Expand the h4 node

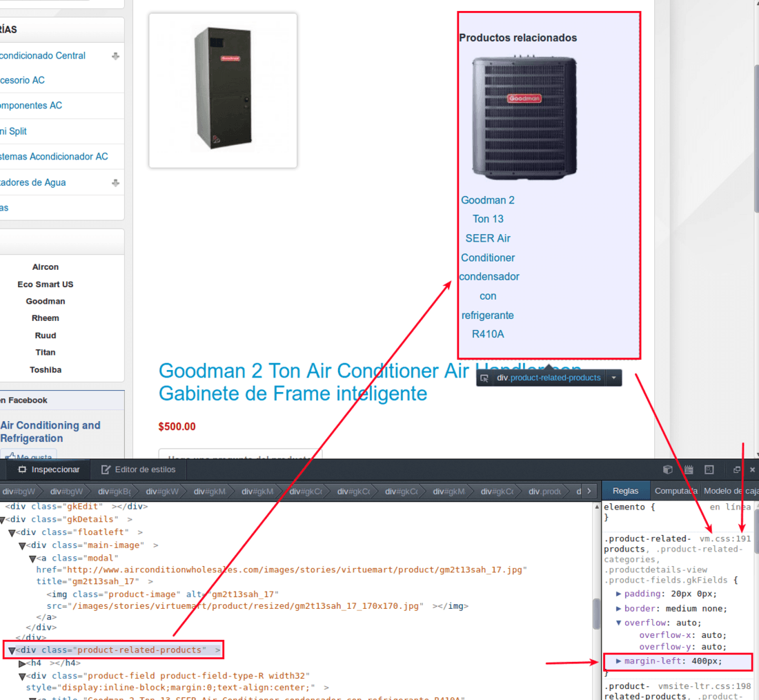(22, 663)
